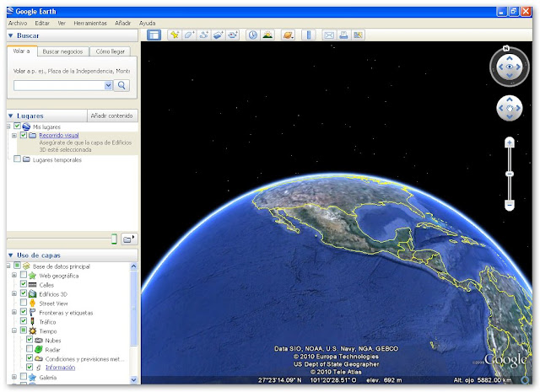This screenshot has height=392, width=540.
Task: Click the look joystick eye center
Action: 510,67
